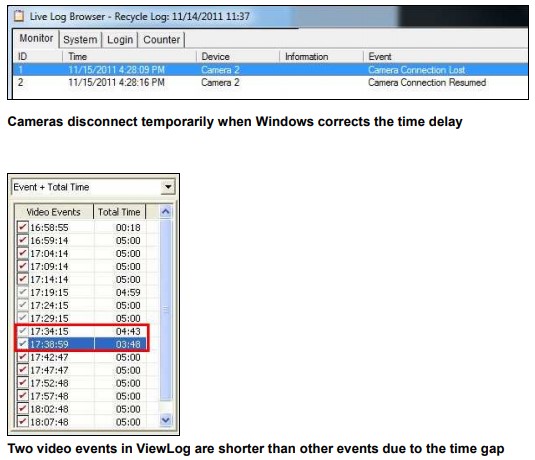Viewport: 535px width, 460px height.
Task: Select video event time 17:19:15
Action: pyautogui.click(x=49, y=292)
